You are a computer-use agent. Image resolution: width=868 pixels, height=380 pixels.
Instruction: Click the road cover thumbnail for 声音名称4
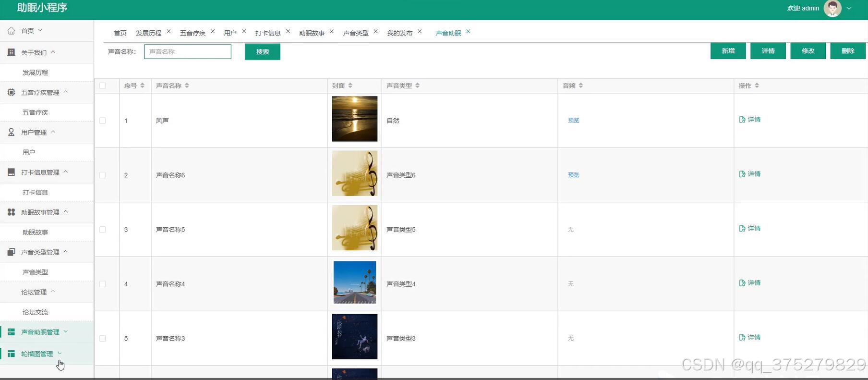click(x=355, y=282)
